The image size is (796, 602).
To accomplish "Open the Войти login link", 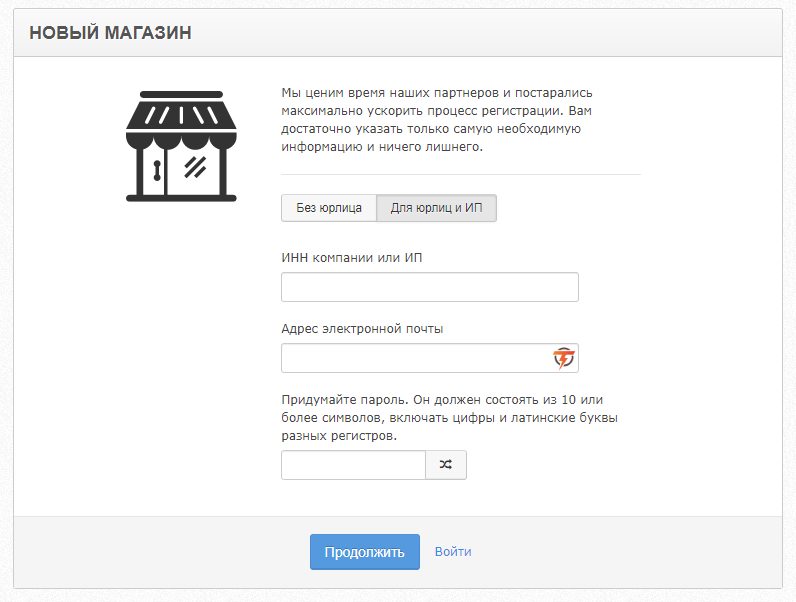I will (x=453, y=552).
